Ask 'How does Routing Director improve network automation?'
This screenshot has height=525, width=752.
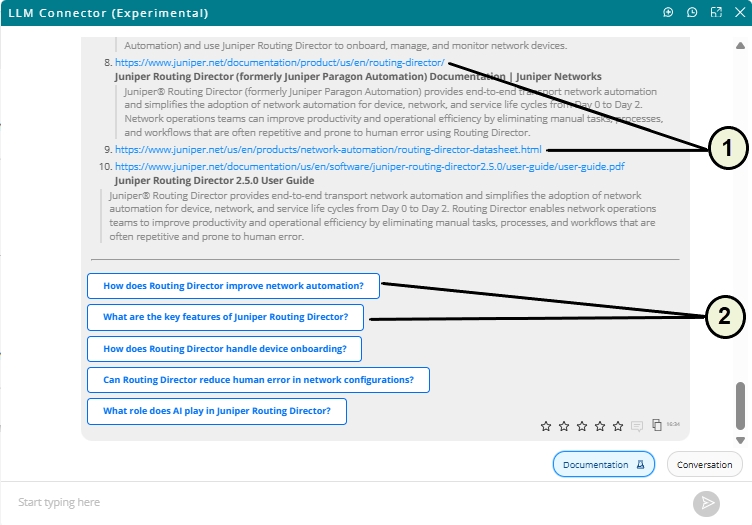click(x=234, y=286)
